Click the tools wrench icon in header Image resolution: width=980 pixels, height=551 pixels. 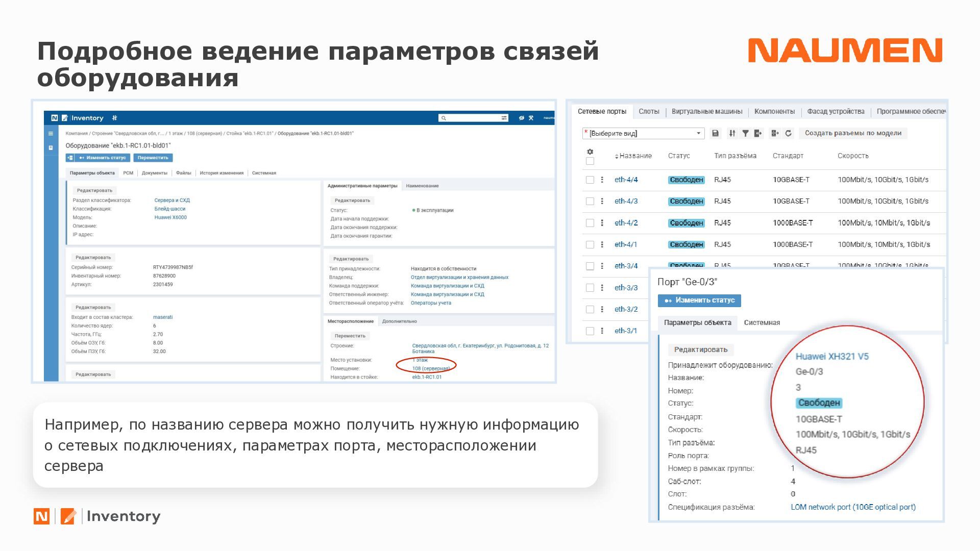(531, 118)
